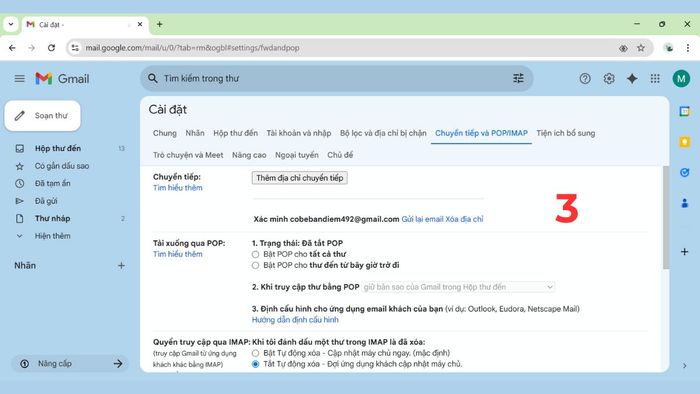
Task: Click Xóa địa chỉ link
Action: tap(464, 219)
